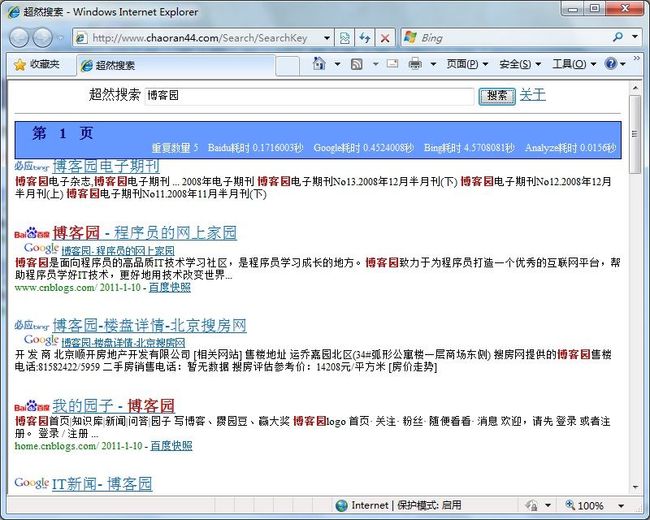Open the 博客园 - 程序员的网上家园 Baidu link
This screenshot has width=650, height=520.
point(145,233)
